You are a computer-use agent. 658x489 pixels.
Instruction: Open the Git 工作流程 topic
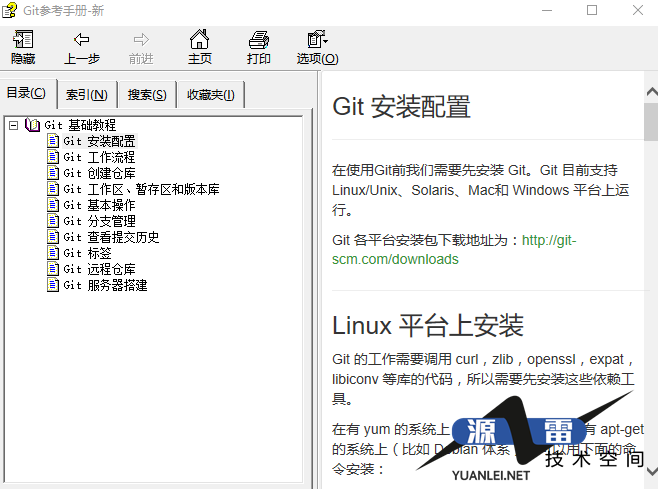point(99,157)
